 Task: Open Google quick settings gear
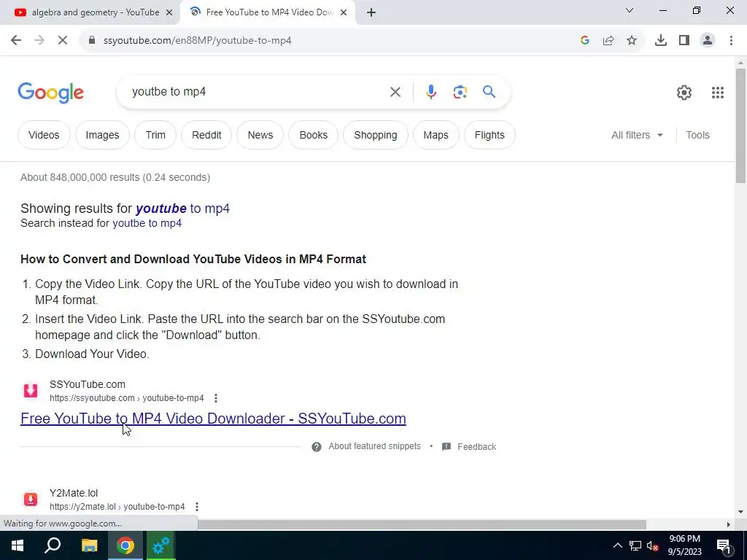point(684,93)
